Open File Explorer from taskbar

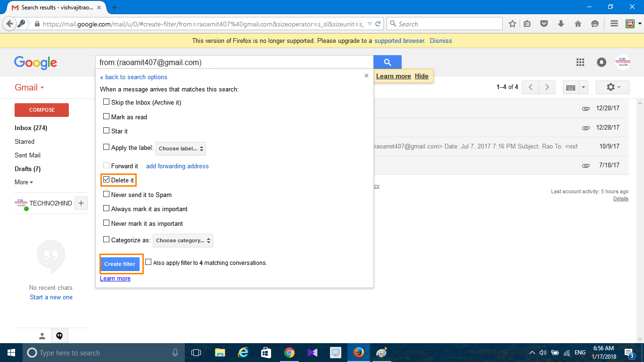click(220, 353)
